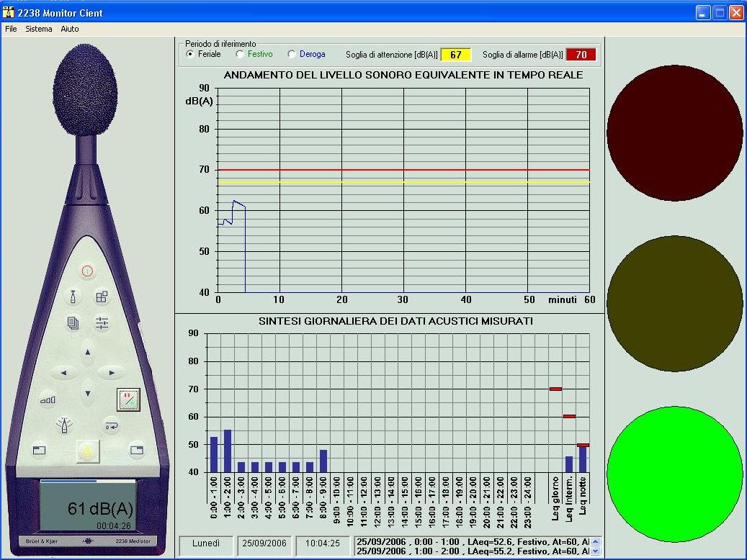Image resolution: width=747 pixels, height=560 pixels.
Task: Click the red limit marker above Leq giorno
Action: coord(555,389)
